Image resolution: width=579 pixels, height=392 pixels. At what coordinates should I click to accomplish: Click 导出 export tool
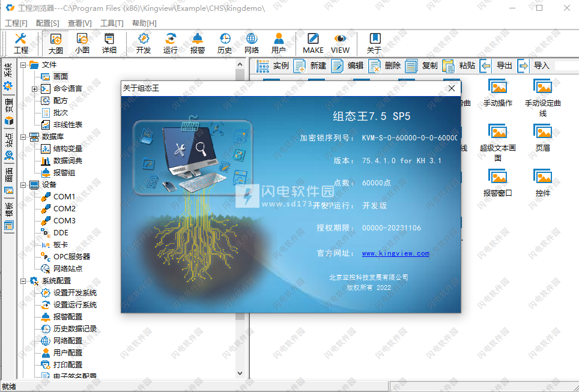pyautogui.click(x=496, y=65)
